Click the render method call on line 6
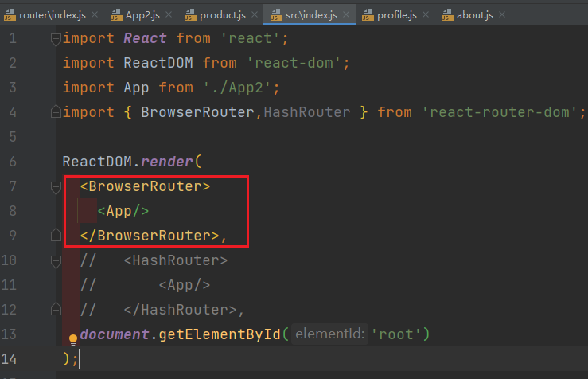The height and width of the screenshot is (379, 588). [x=167, y=162]
